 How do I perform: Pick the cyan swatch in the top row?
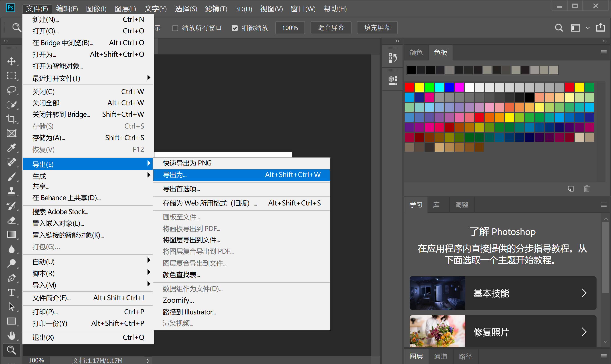click(x=439, y=87)
